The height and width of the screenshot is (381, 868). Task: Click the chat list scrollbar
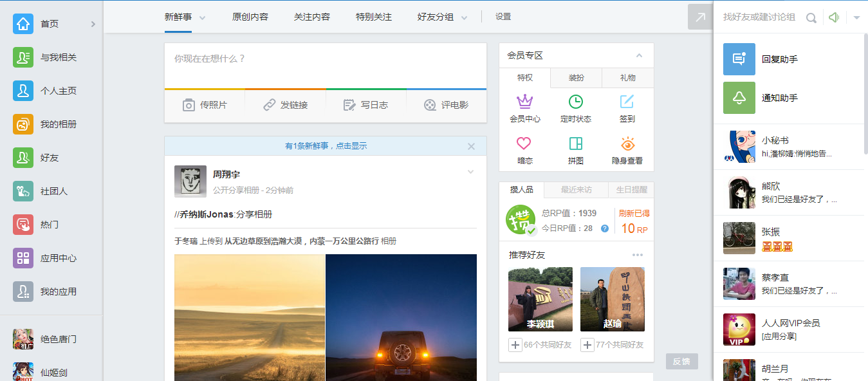pos(865,93)
